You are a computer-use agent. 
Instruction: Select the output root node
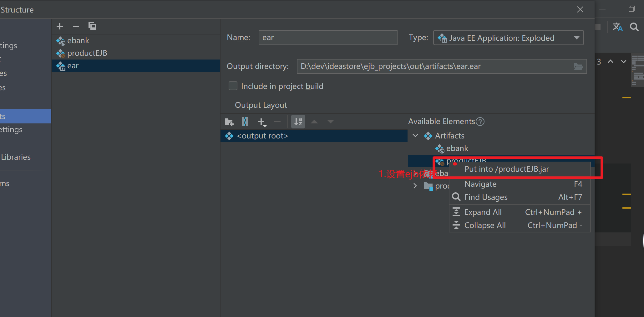pos(314,136)
